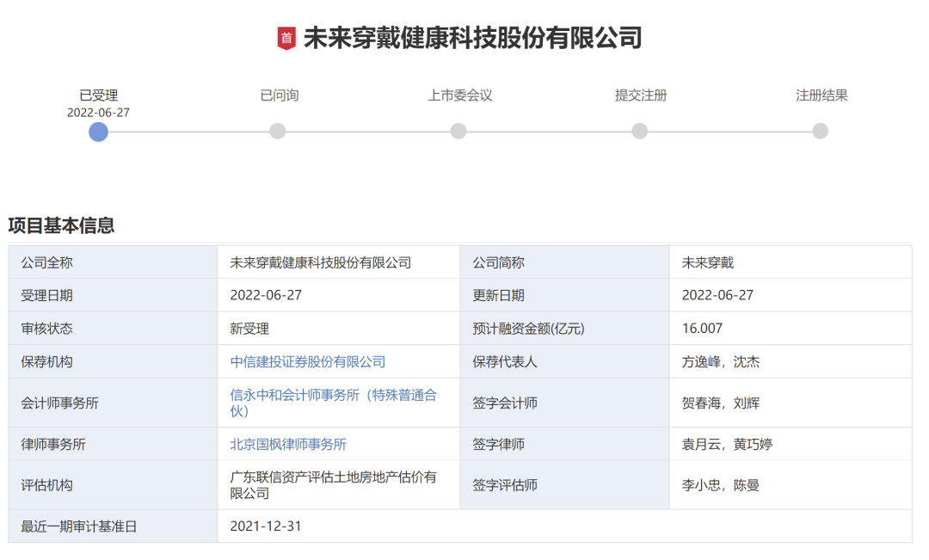Click the 签字会计师 row label
The width and height of the screenshot is (929, 560).
click(x=505, y=403)
